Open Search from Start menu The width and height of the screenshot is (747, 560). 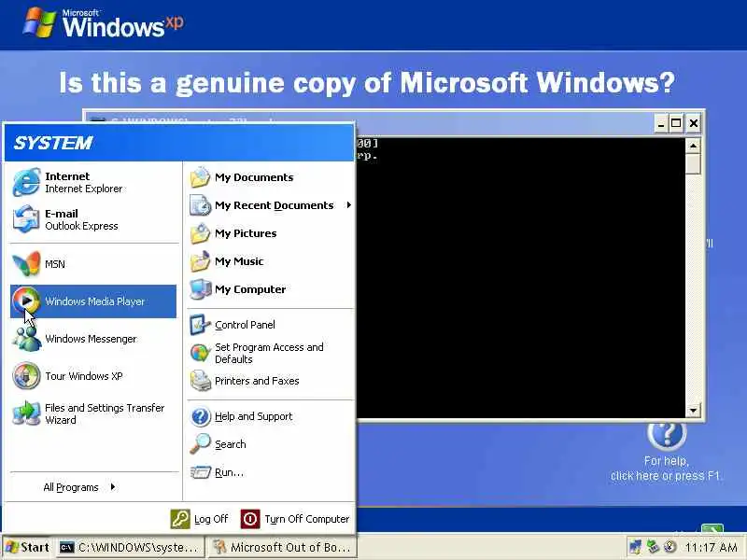(x=270, y=444)
